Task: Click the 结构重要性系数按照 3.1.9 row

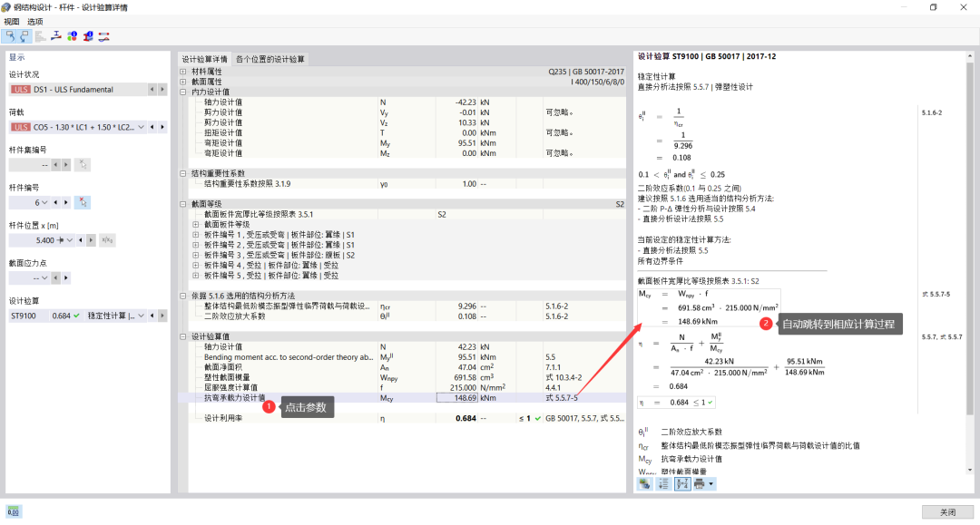Action: (x=401, y=183)
